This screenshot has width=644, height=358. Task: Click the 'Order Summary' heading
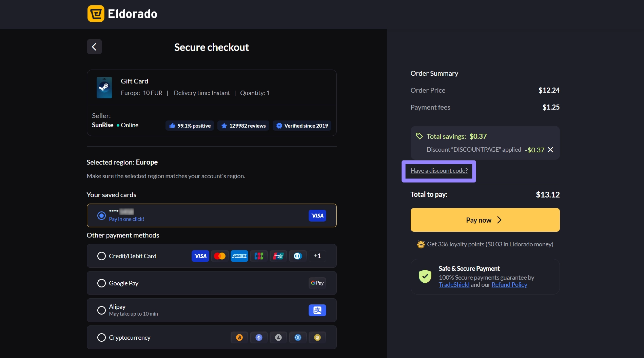(x=434, y=73)
